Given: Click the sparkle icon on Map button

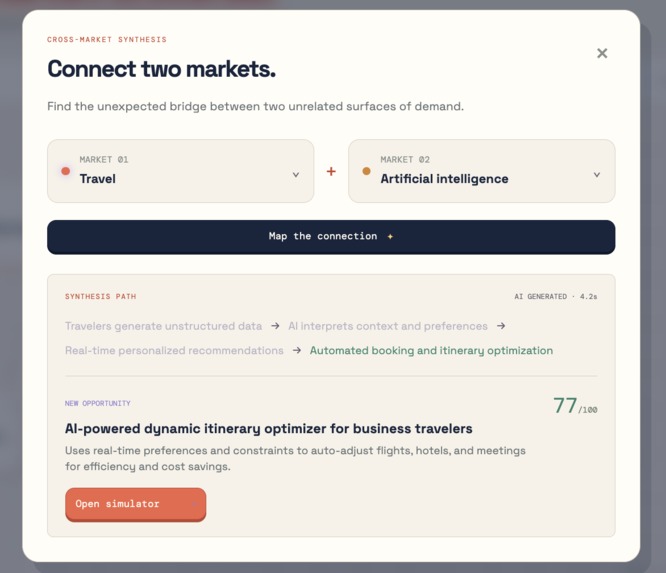Looking at the screenshot, I should (x=390, y=237).
